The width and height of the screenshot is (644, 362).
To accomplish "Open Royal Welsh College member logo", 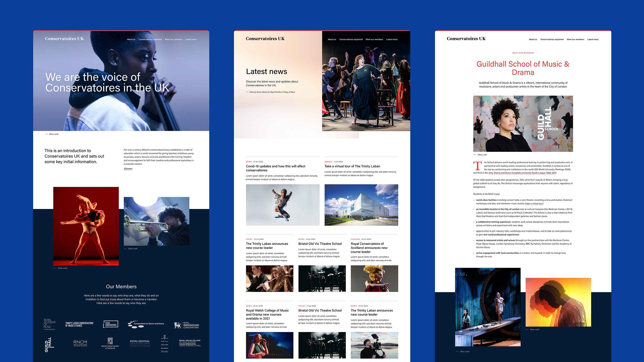I will coord(190,343).
